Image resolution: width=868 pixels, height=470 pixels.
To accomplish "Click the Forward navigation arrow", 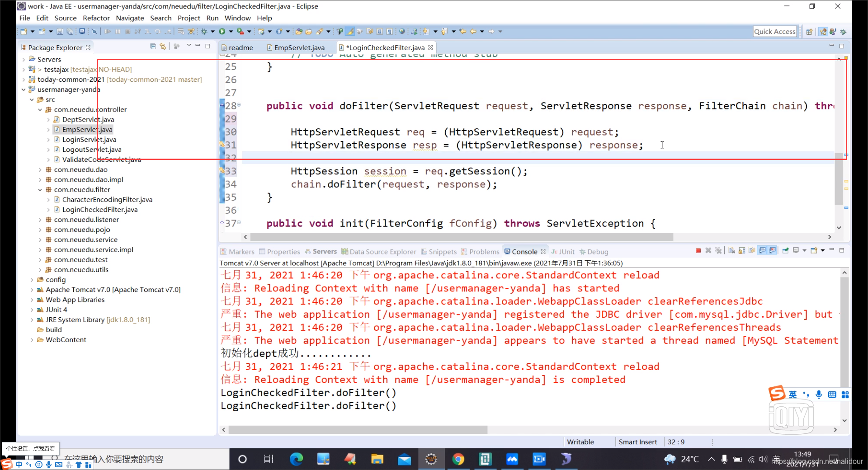I will (x=491, y=32).
